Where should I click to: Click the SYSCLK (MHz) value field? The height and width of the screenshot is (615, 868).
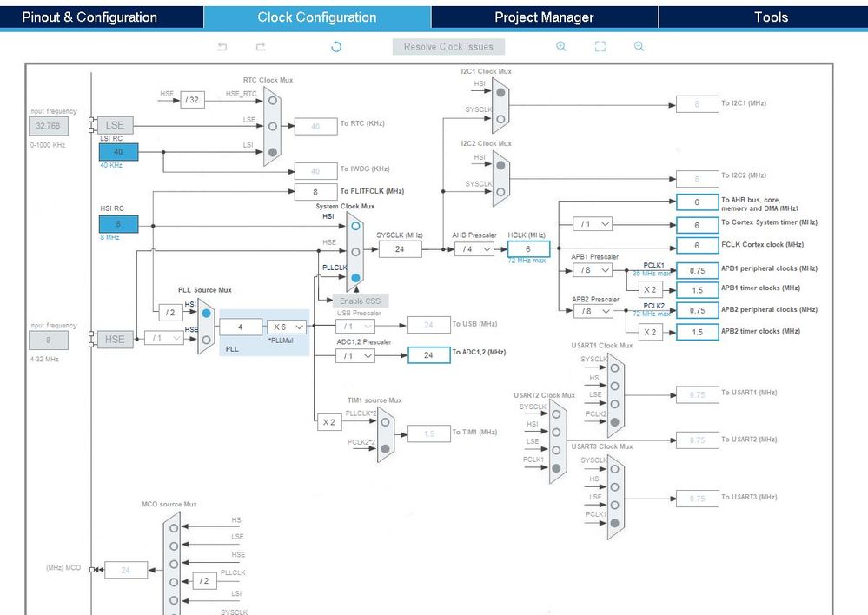[401, 249]
